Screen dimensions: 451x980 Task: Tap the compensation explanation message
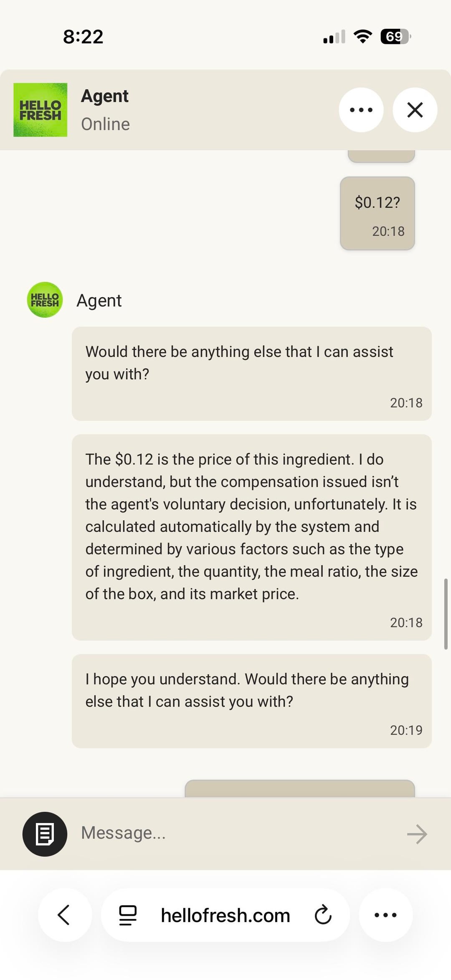[251, 537]
